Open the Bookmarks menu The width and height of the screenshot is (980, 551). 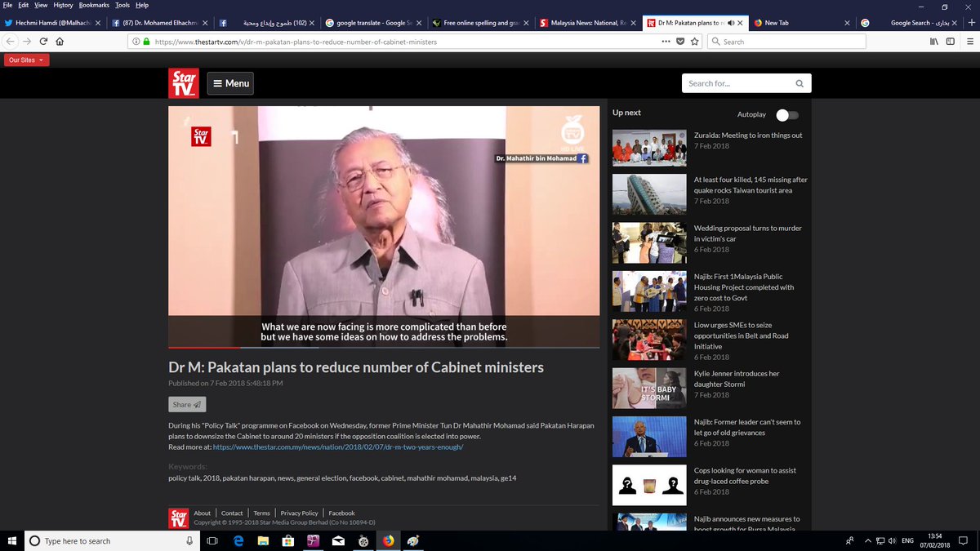pos(94,5)
